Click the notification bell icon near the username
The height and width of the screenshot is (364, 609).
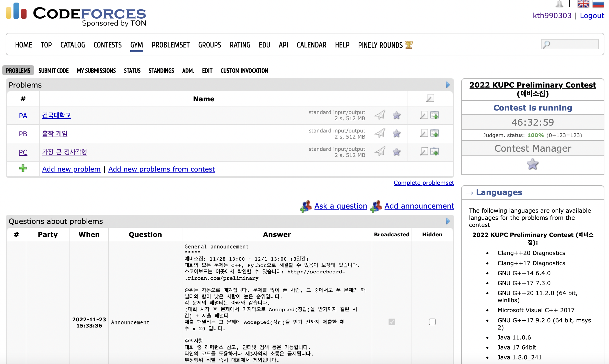559,4
